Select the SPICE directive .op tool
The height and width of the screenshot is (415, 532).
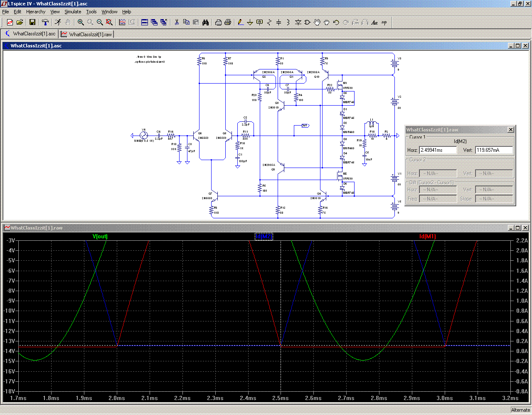384,22
